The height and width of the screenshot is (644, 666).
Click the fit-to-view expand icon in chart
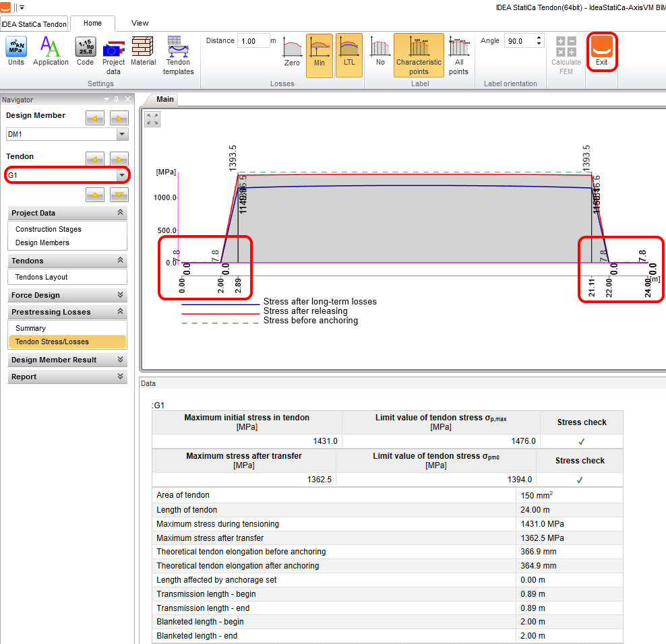pos(153,119)
